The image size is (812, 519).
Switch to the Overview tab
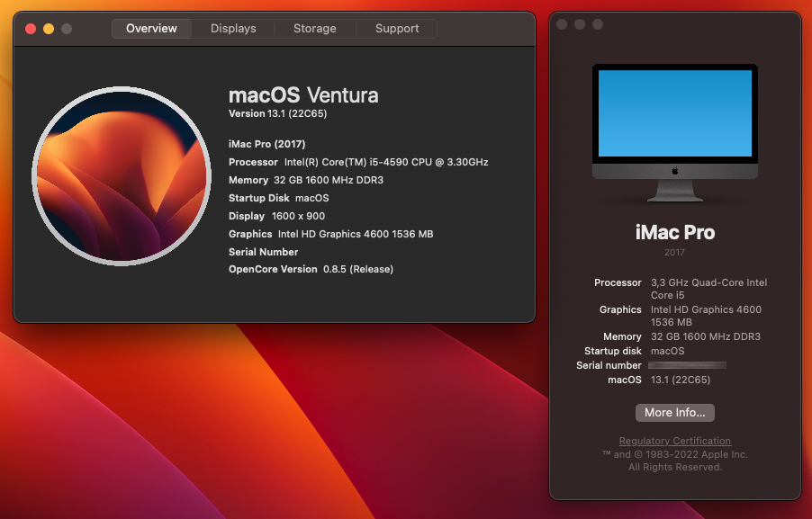point(151,29)
